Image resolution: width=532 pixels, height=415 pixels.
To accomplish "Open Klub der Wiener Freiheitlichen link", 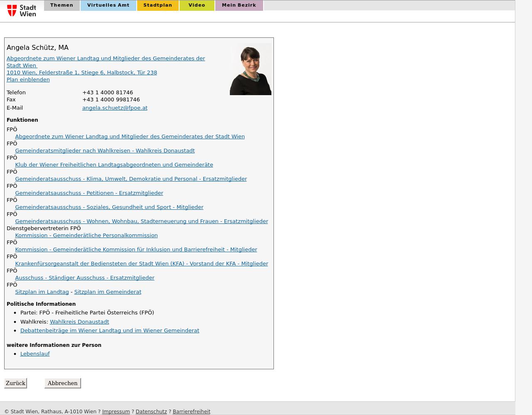I will (x=114, y=165).
